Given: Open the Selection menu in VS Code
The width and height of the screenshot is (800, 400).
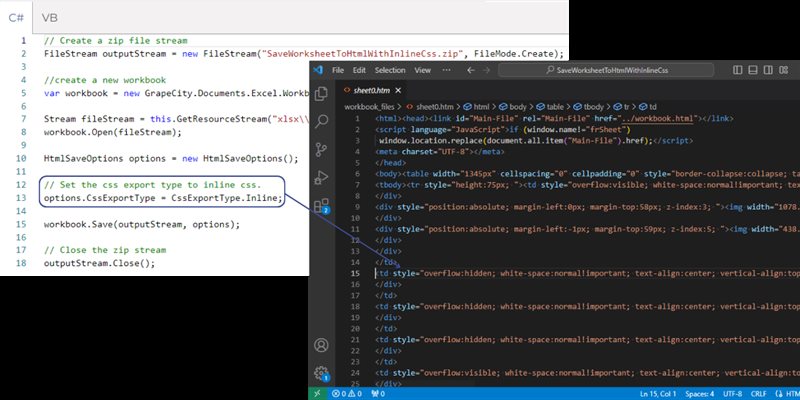Looking at the screenshot, I should point(390,70).
